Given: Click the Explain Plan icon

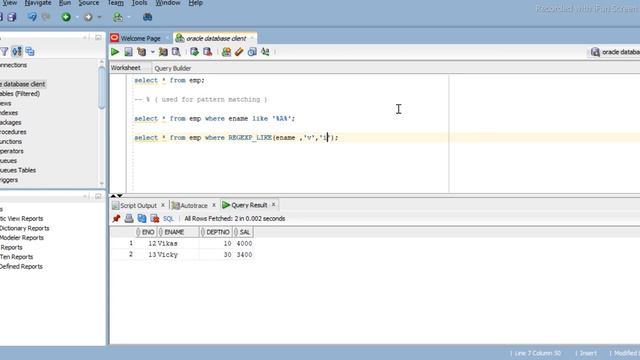Looking at the screenshot, I should point(142,52).
